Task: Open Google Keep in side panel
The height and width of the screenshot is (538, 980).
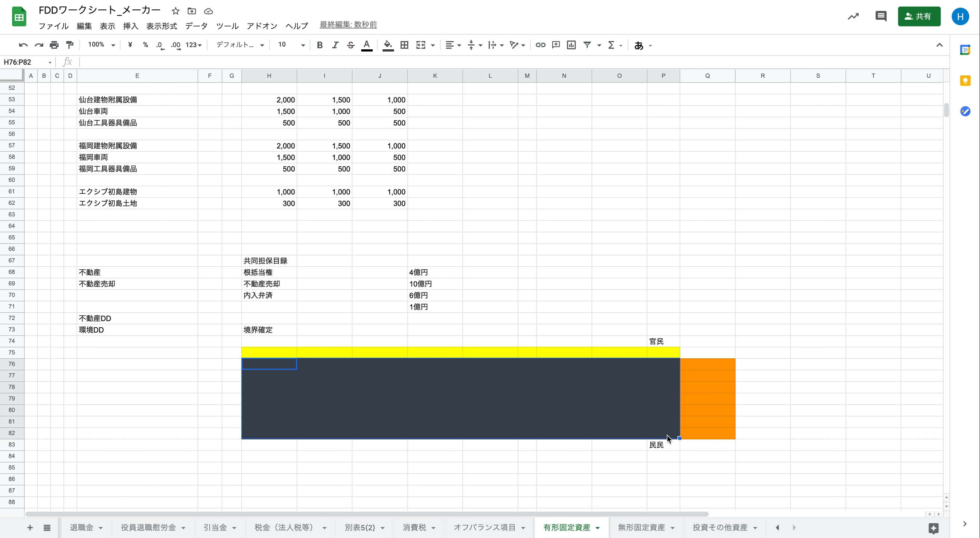Action: pyautogui.click(x=965, y=81)
